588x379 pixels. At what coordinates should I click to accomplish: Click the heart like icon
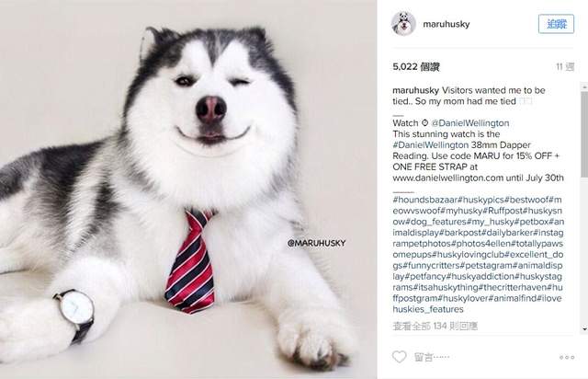[x=399, y=357]
